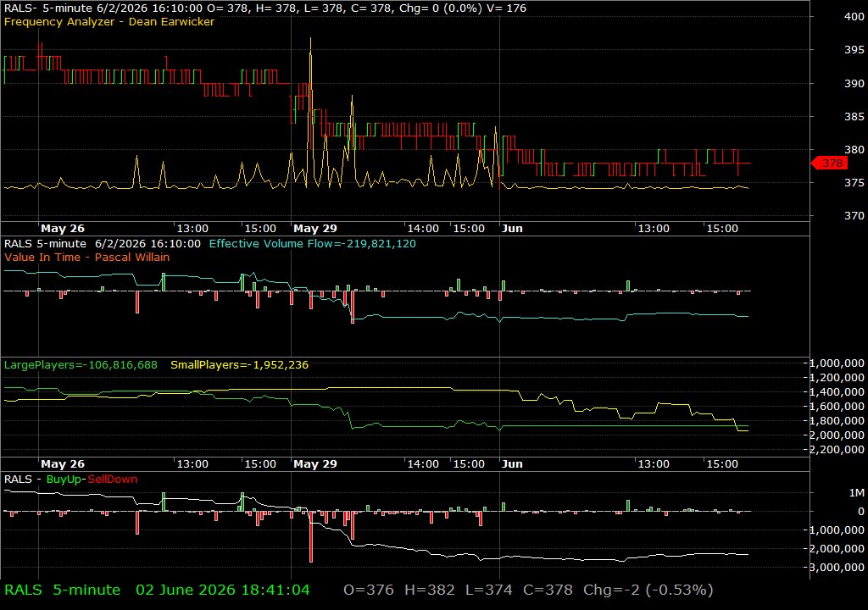868x610 pixels.
Task: Click the 'Frequency Analyzer - Dean Earwicker' label
Action: pyautogui.click(x=109, y=21)
